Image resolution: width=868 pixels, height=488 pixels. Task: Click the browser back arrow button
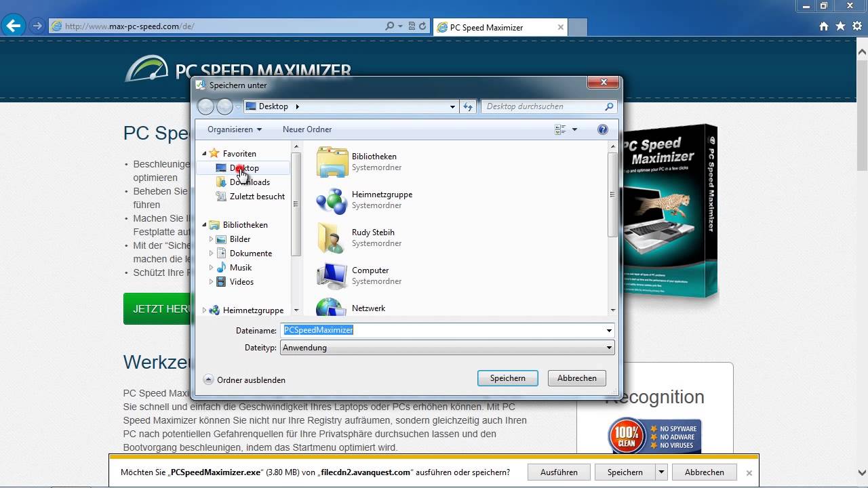(x=14, y=26)
